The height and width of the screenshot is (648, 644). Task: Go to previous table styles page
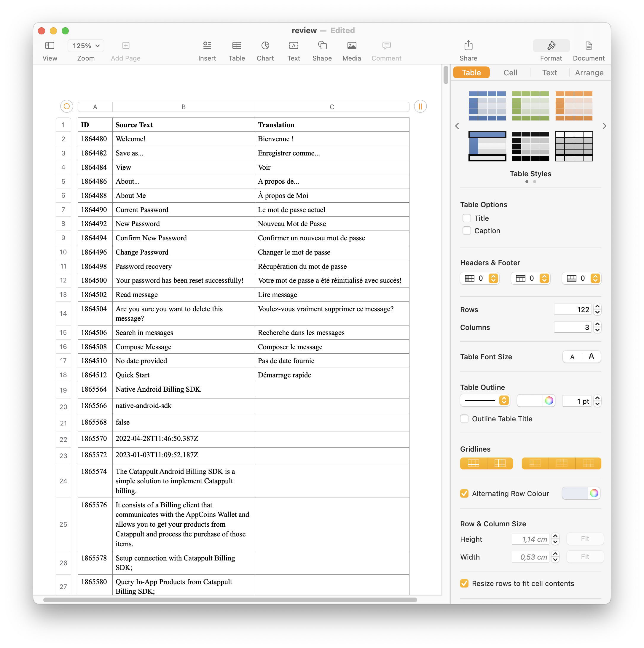pyautogui.click(x=457, y=126)
